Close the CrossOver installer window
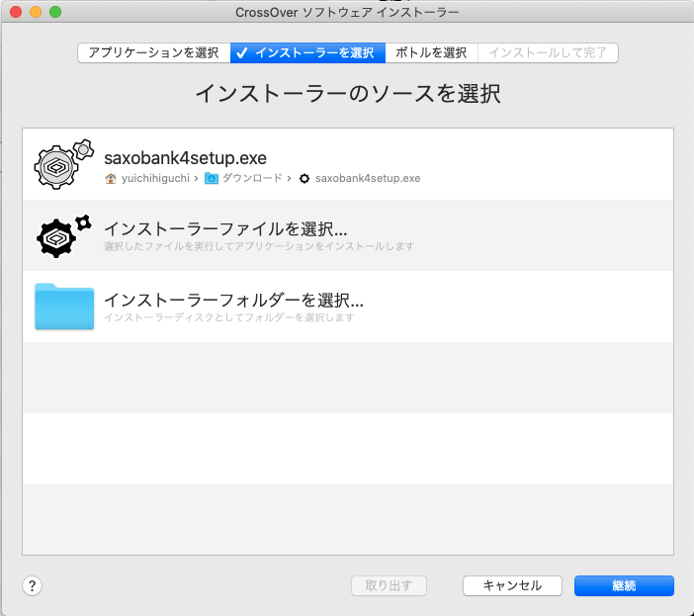 click(16, 12)
